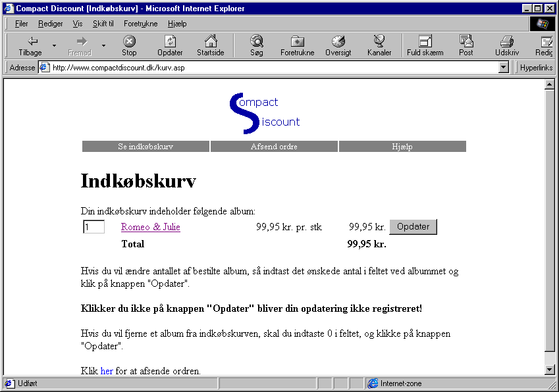Click the vertical scrollbar thumb

(549, 220)
